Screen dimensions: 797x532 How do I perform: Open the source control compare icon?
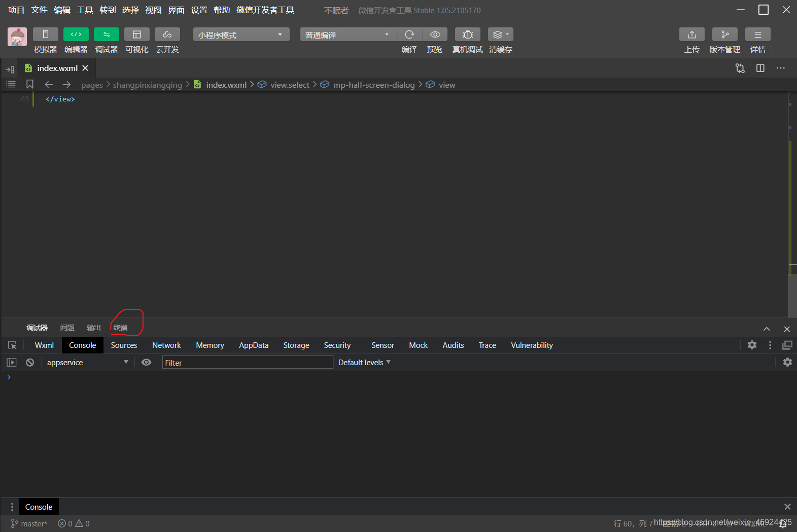click(x=740, y=68)
